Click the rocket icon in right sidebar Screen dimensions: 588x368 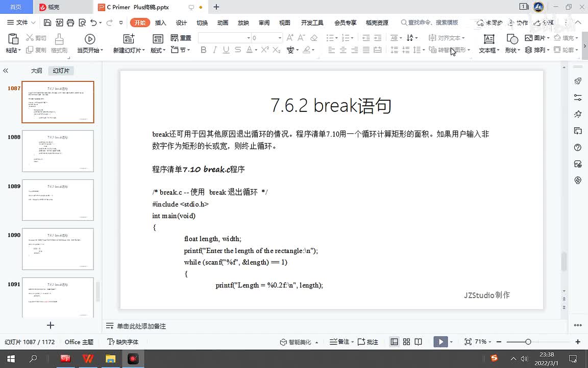(x=578, y=81)
